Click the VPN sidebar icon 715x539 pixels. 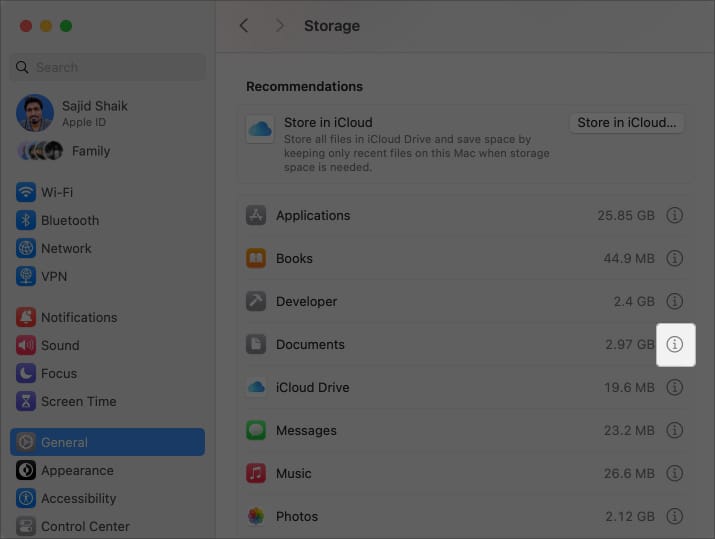pos(26,276)
